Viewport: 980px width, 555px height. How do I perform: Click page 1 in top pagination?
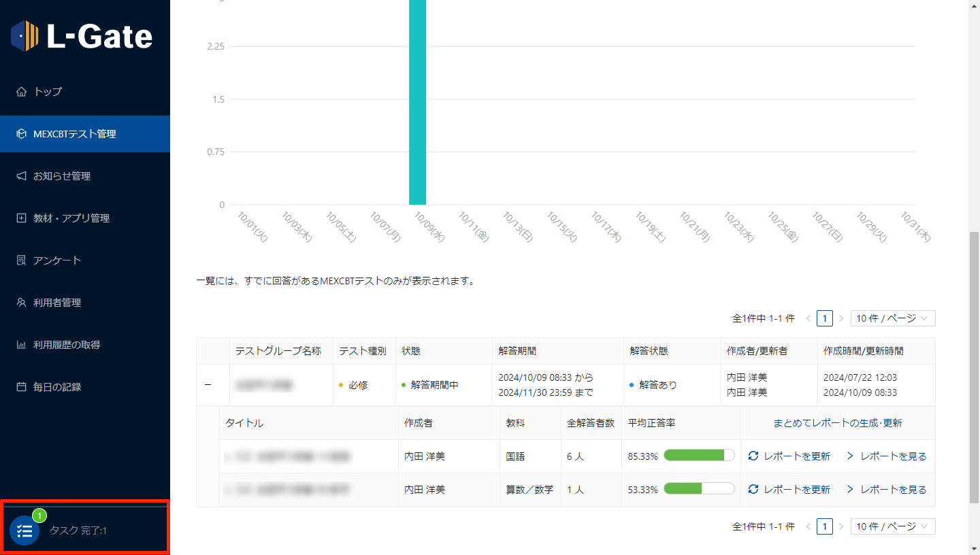coord(824,318)
